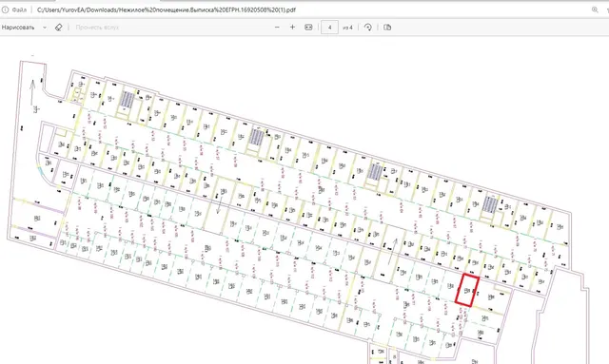Click the из 4 page count label
The image size is (609, 364).
pos(347,28)
